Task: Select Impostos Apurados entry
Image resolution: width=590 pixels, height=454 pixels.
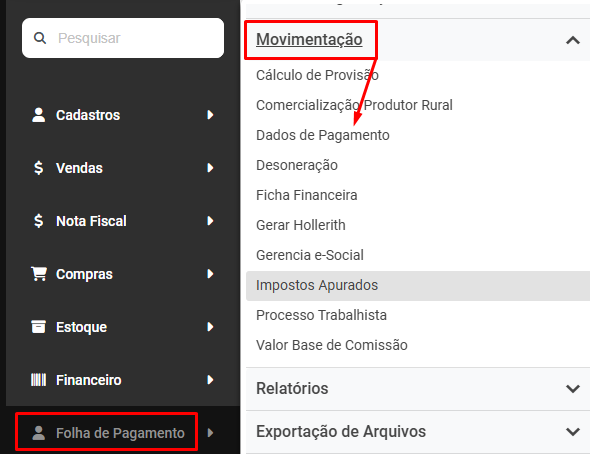Action: (418, 285)
